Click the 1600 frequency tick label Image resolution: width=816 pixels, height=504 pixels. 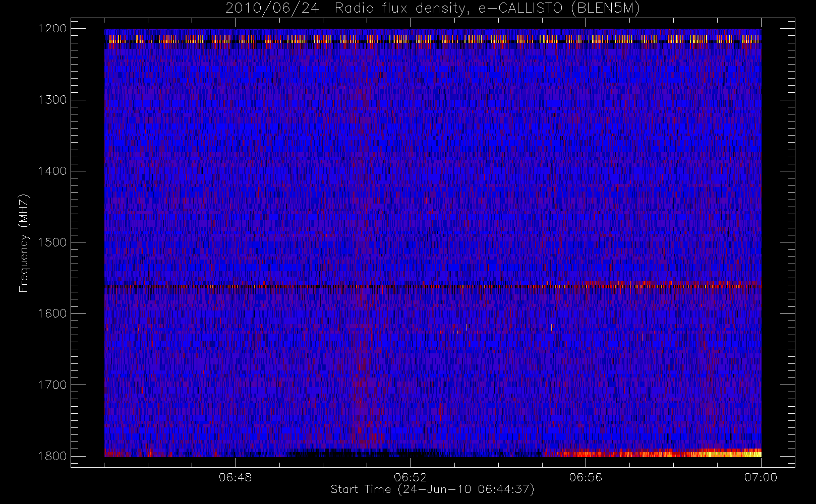pyautogui.click(x=52, y=313)
